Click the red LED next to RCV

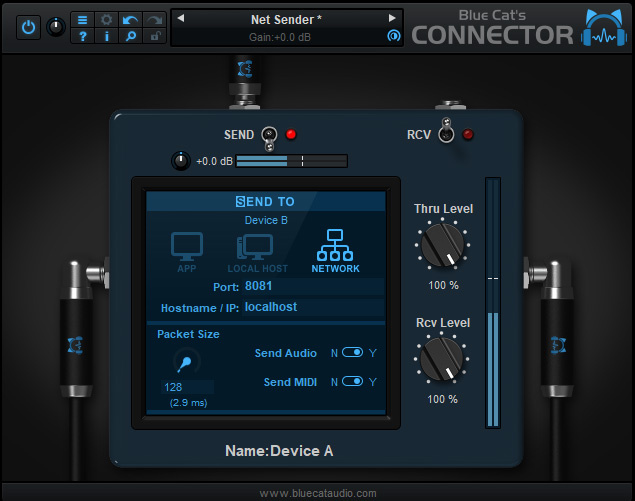468,134
